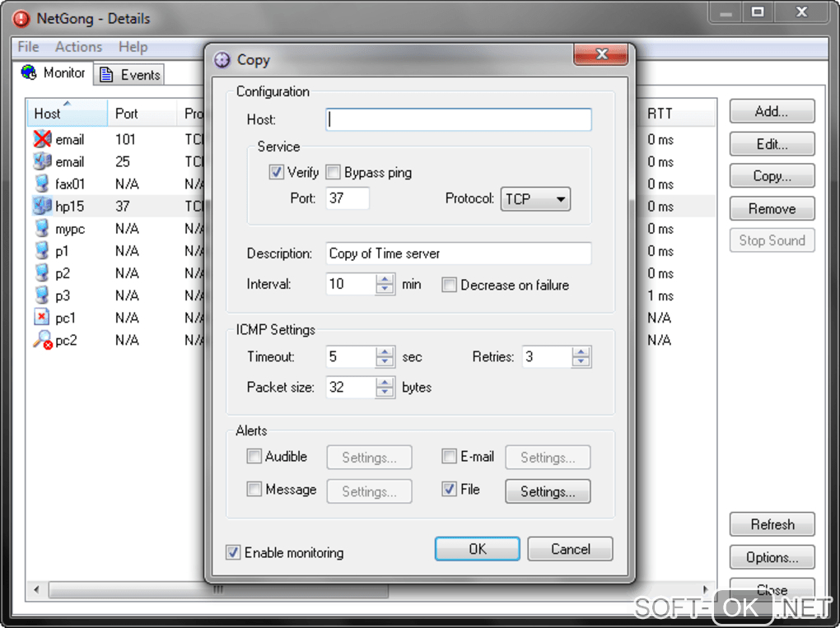Viewport: 840px width, 628px height.
Task: Click the computer icon for email port 25
Action: 42,161
